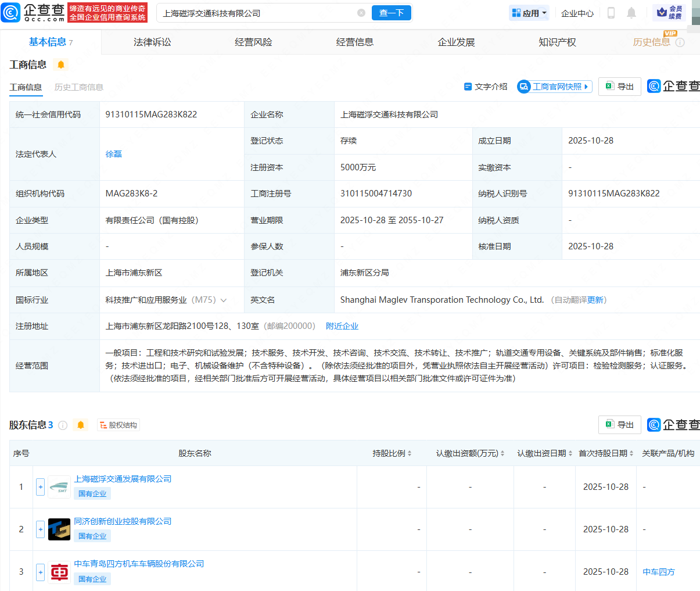The width and height of the screenshot is (700, 591).
Task: Click the search input field at top
Action: [250, 12]
